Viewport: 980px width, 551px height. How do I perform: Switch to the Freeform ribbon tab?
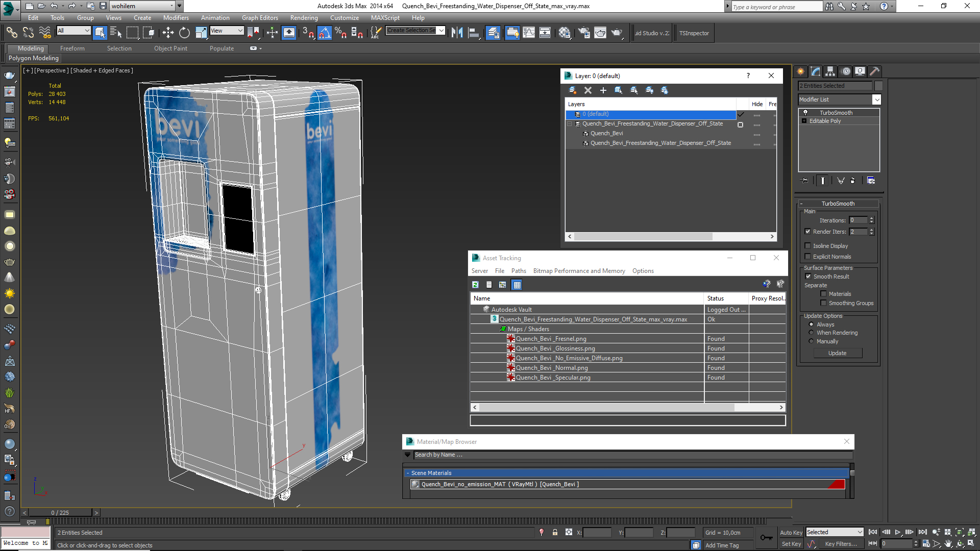click(x=72, y=48)
